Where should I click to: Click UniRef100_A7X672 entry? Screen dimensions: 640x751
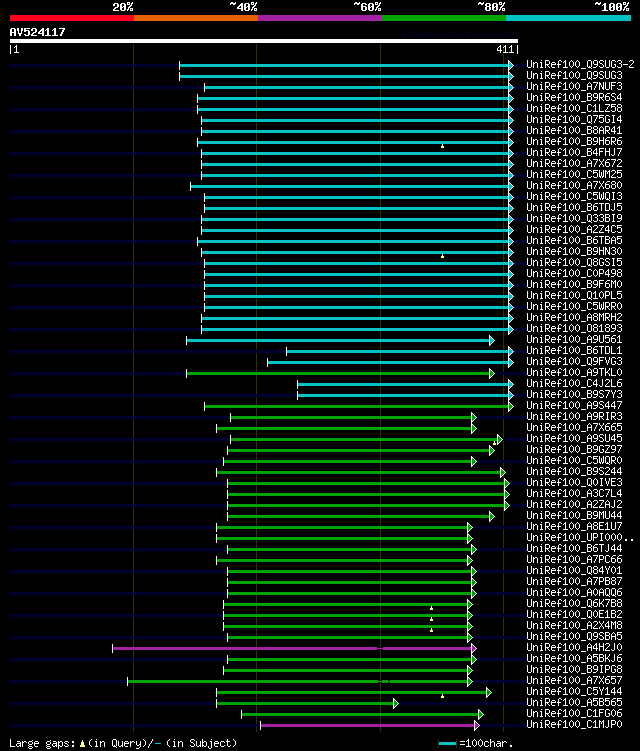coord(574,163)
